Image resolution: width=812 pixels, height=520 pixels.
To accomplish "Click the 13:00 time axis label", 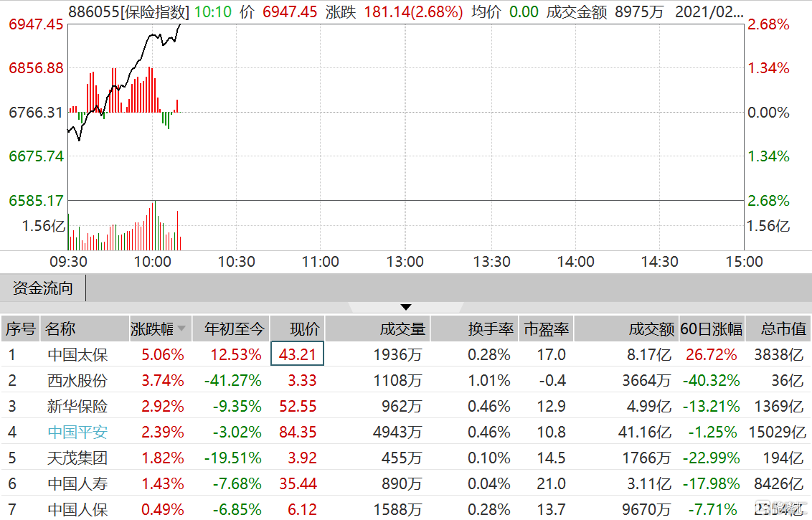I will click(x=405, y=262).
